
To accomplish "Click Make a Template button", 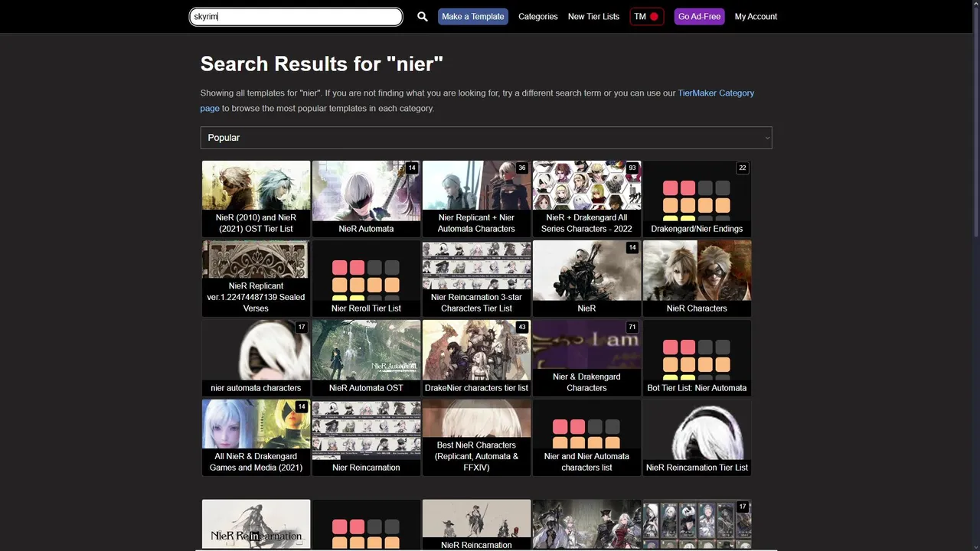I will click(x=473, y=16).
